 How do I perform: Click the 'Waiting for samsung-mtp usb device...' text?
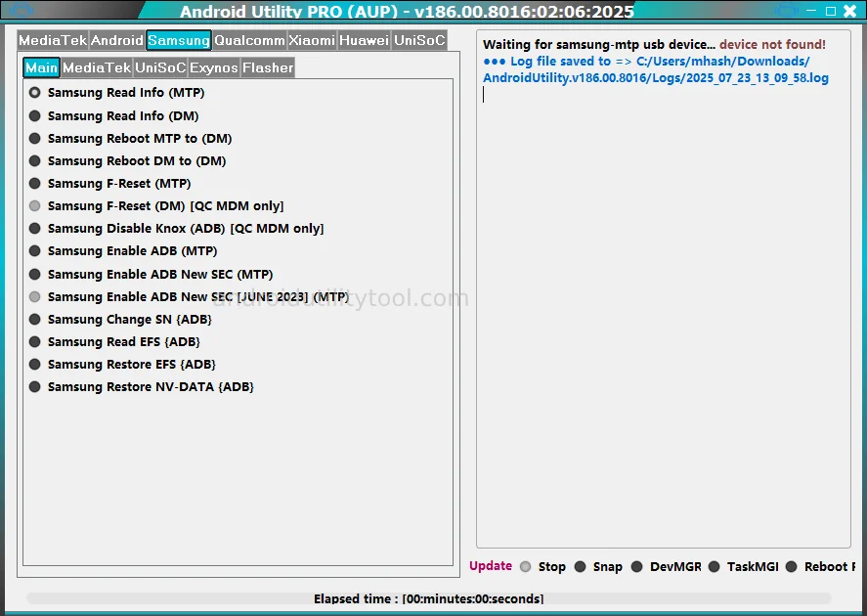tap(599, 45)
